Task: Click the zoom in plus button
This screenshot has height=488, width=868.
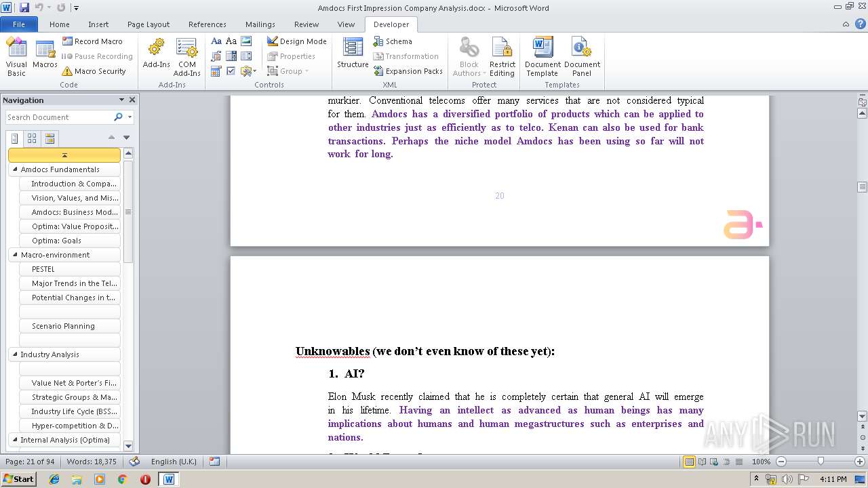Action: click(861, 462)
